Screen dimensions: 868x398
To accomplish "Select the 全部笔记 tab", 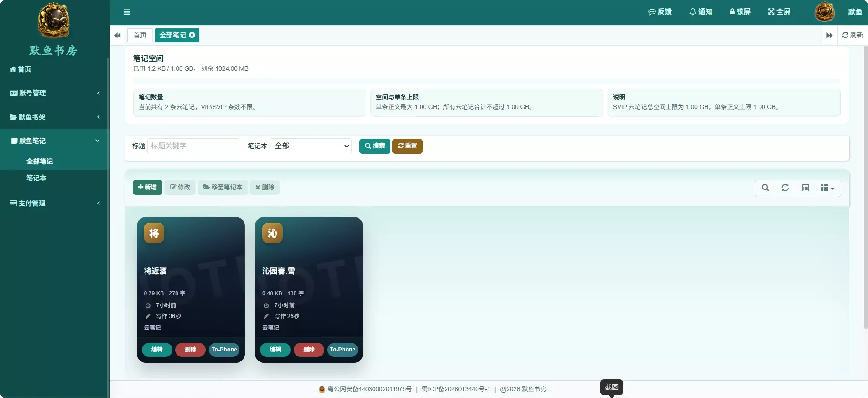I will click(x=173, y=35).
